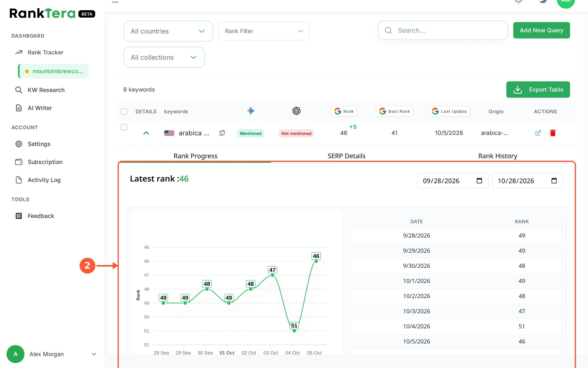Viewport: 588px width, 368px height.
Task: Click the ChatGPT column icon
Action: pyautogui.click(x=296, y=111)
